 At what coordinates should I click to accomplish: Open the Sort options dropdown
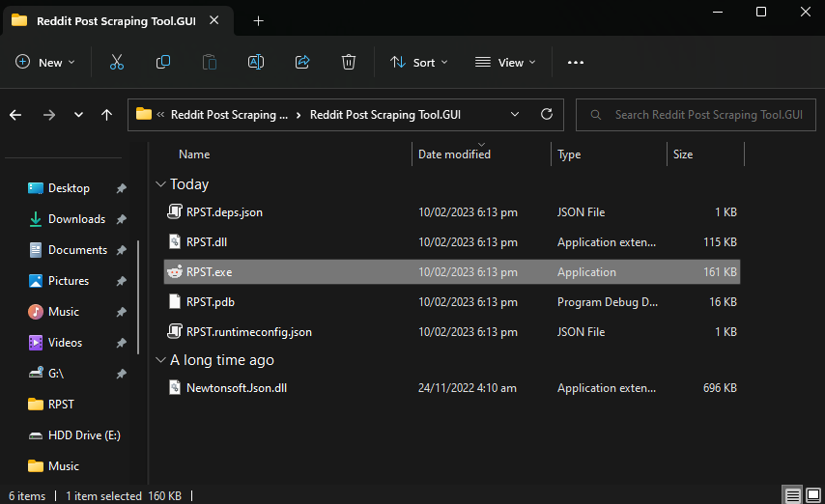point(419,62)
